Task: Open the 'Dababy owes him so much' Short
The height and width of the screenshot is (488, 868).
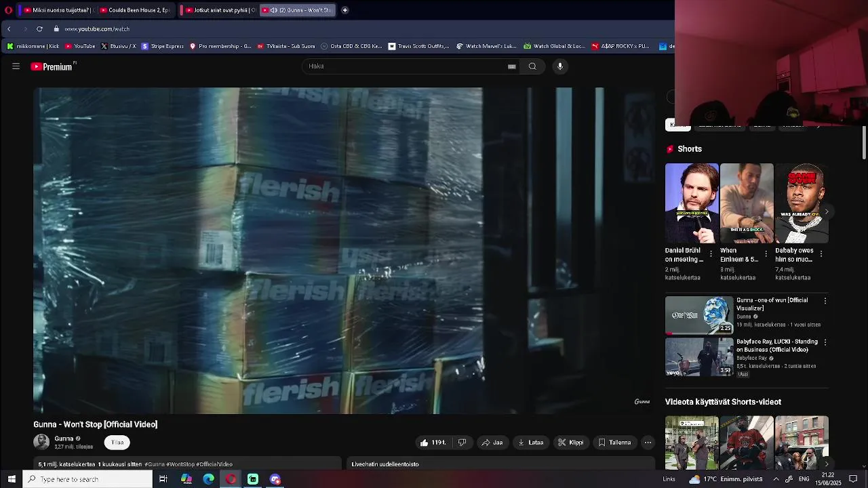Action: (x=802, y=203)
